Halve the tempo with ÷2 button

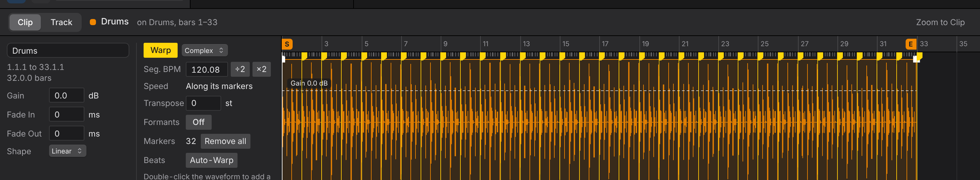(240, 69)
